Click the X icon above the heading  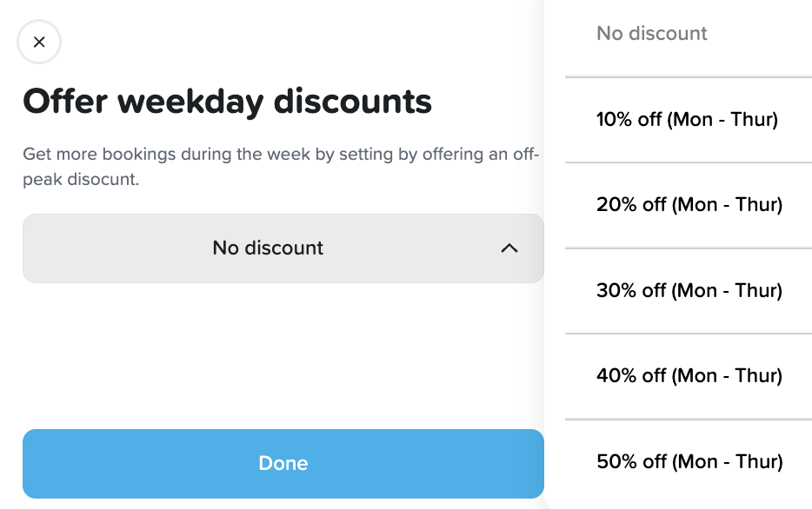click(39, 43)
